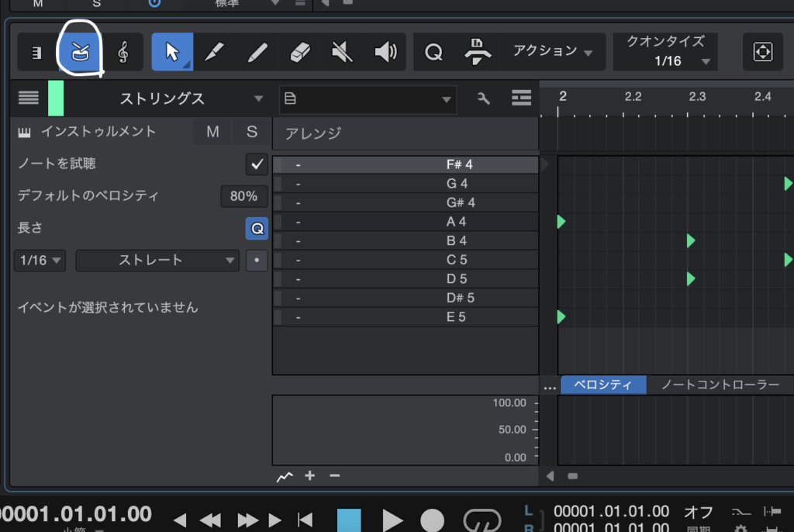Toggle the blue Q length quantize button
Viewport: 794px width, 532px height.
click(x=256, y=228)
